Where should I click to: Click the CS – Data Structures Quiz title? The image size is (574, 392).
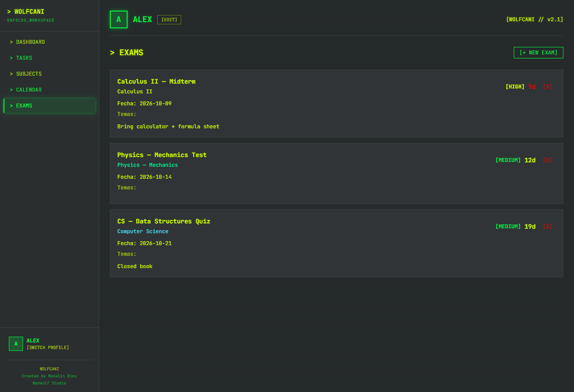click(164, 221)
